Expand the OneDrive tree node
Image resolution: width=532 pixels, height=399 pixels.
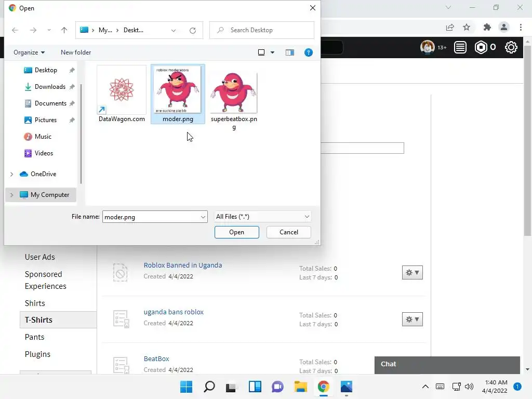(11, 174)
